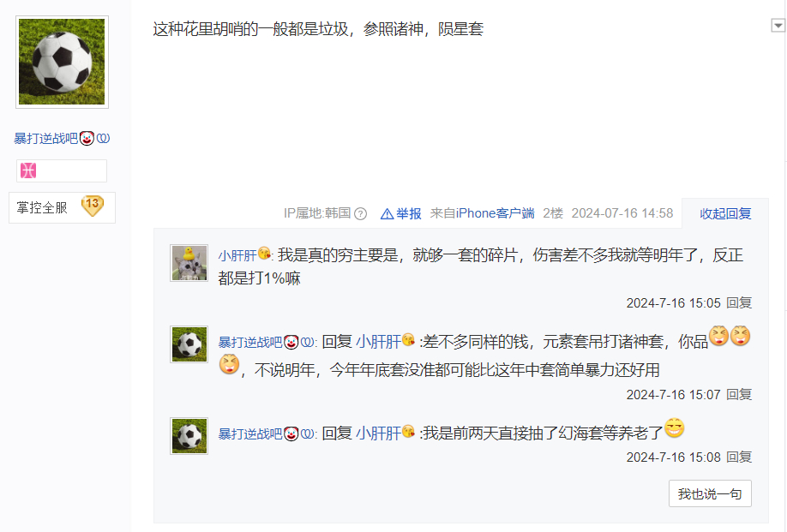
Task: Click the 掌控全服 level title box
Action: pos(62,207)
